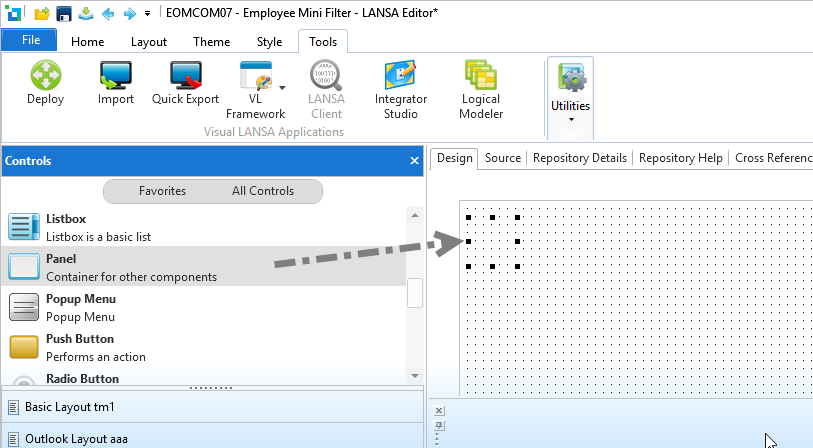Click the controls list scrollbar thumb

coord(415,293)
